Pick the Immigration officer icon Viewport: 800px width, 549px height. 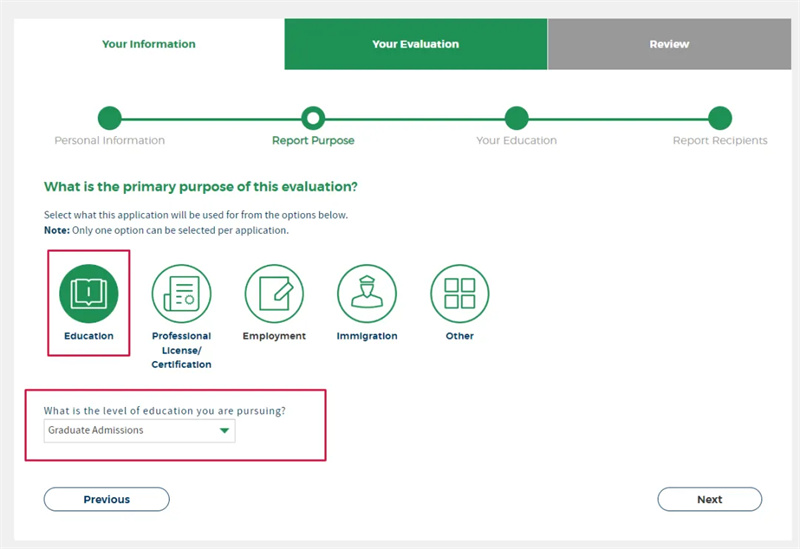pos(367,293)
